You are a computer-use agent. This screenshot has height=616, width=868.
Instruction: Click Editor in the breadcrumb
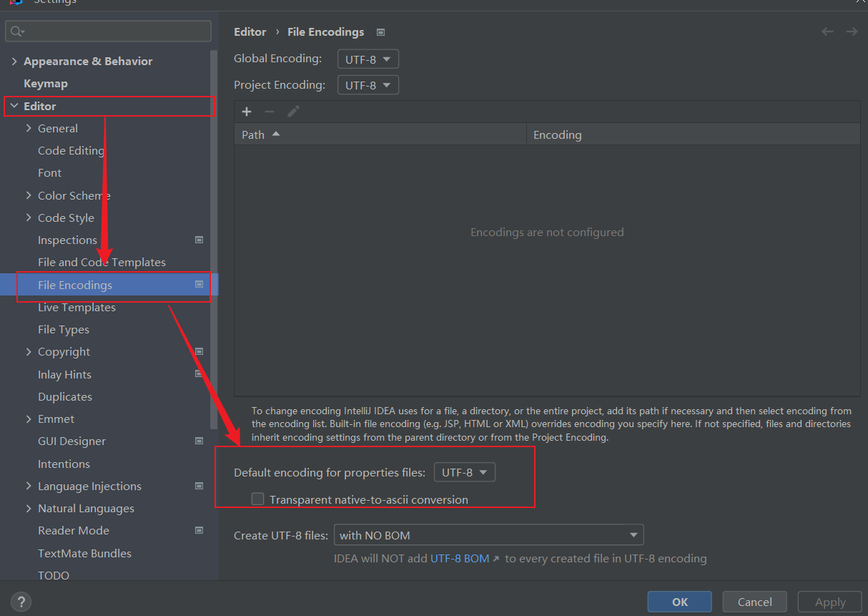250,32
